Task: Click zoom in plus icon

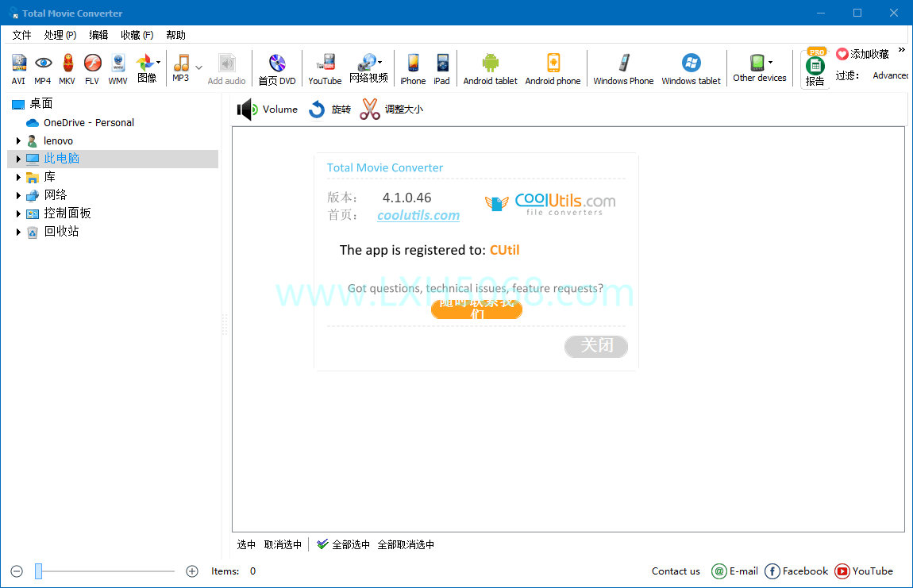Action: [x=192, y=571]
